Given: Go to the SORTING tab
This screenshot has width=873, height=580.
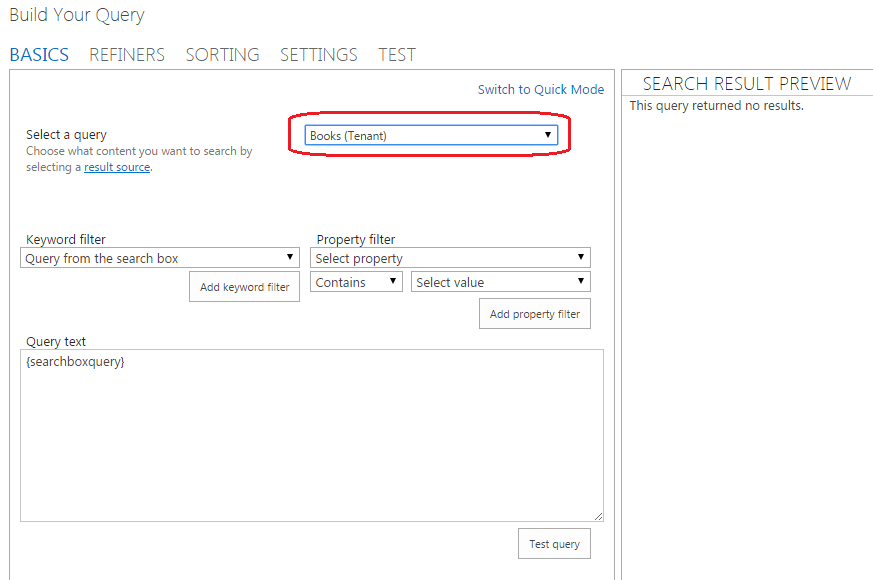Looking at the screenshot, I should [x=222, y=55].
